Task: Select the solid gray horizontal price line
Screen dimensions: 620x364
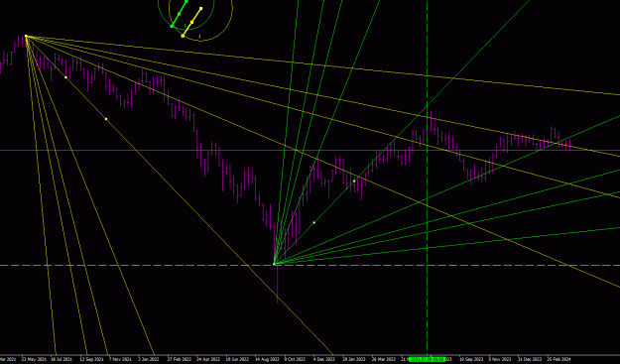Action: 310,150
